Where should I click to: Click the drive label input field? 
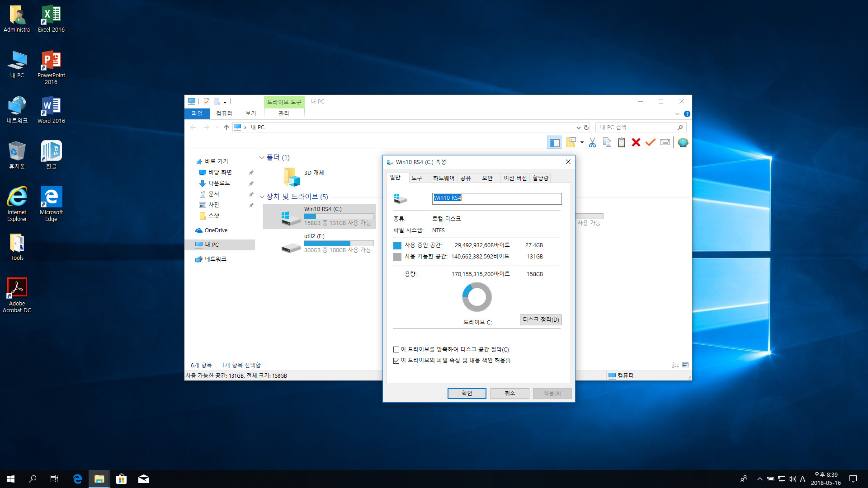(497, 198)
